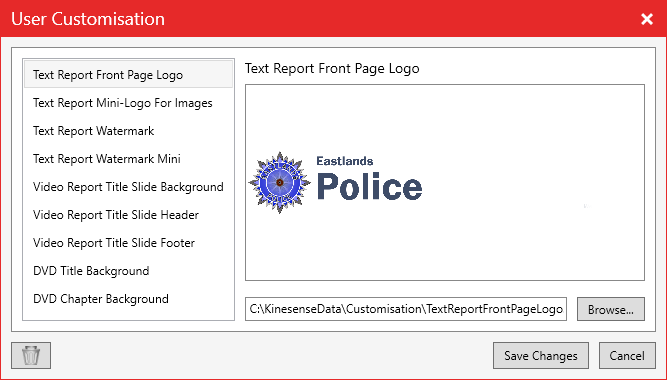The height and width of the screenshot is (380, 667).
Task: Select Video Report Title Slide Footer
Action: point(128,243)
